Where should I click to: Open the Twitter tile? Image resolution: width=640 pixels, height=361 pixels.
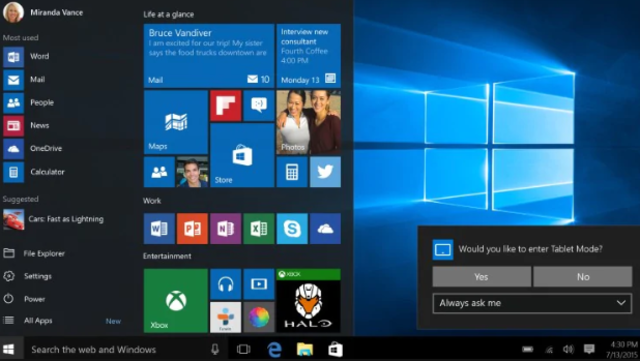325,172
